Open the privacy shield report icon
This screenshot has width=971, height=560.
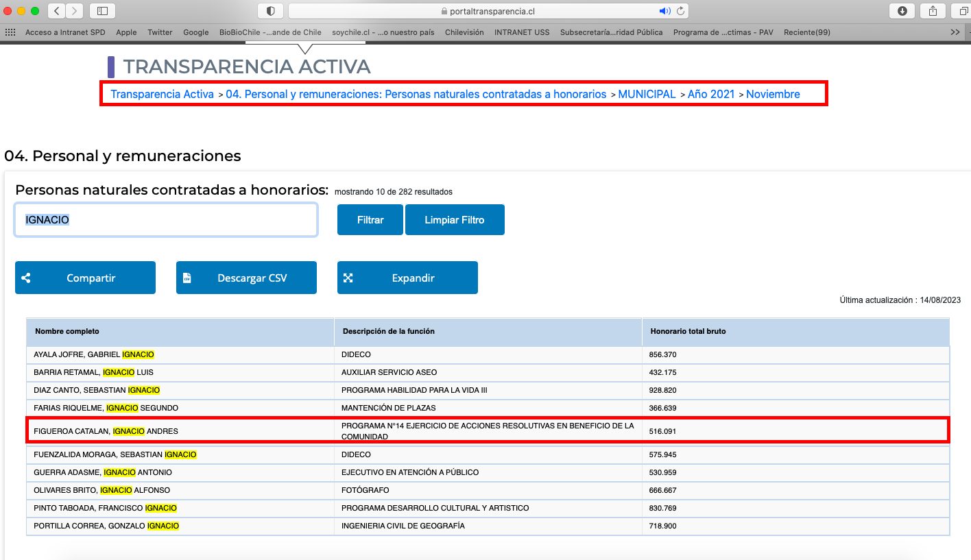click(270, 10)
